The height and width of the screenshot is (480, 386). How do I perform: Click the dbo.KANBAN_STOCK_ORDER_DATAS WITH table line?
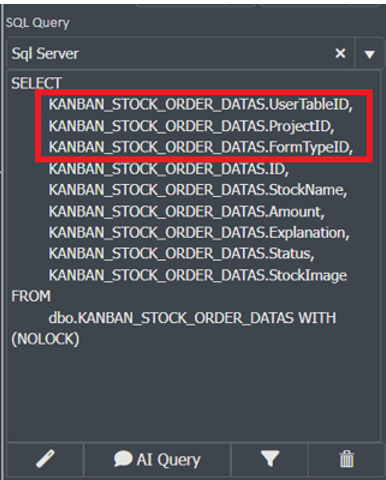point(192,318)
